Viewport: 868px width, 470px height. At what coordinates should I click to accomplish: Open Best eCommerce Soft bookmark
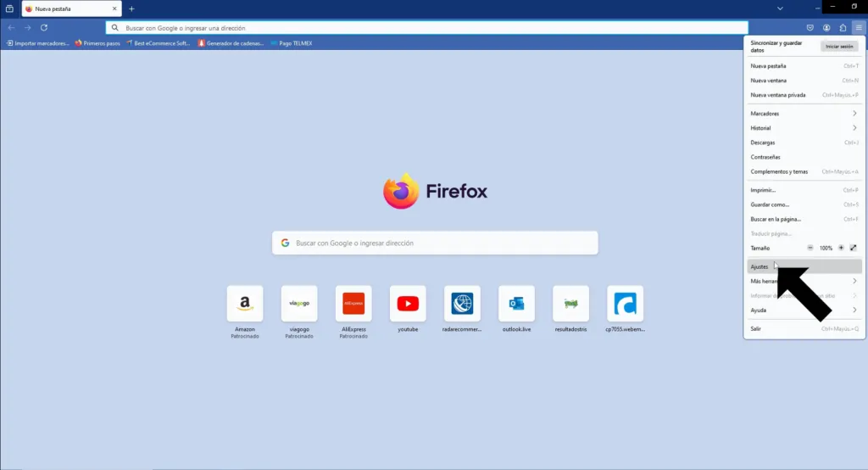click(x=159, y=43)
